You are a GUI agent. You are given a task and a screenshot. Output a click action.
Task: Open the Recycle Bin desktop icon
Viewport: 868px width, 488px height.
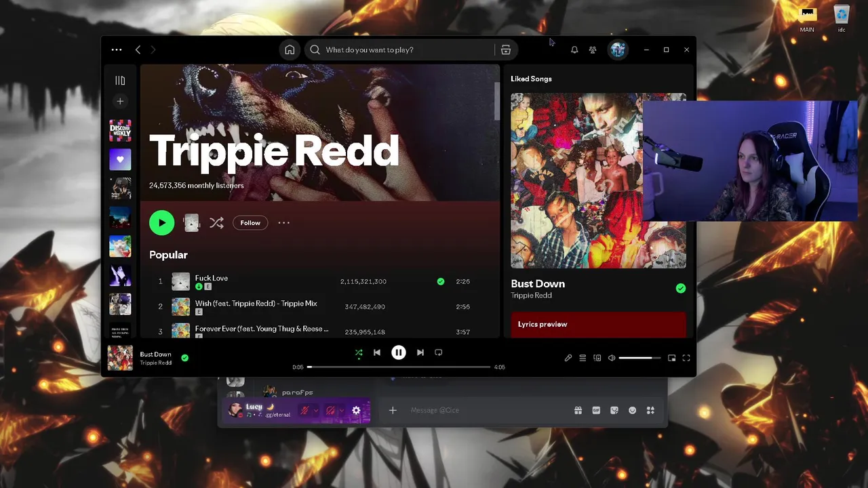[x=842, y=19]
